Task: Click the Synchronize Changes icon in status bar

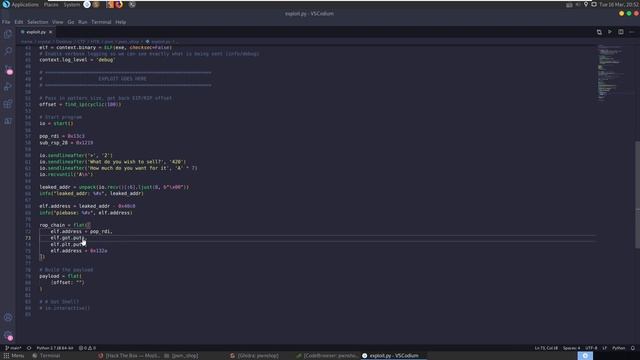Action: [29, 348]
